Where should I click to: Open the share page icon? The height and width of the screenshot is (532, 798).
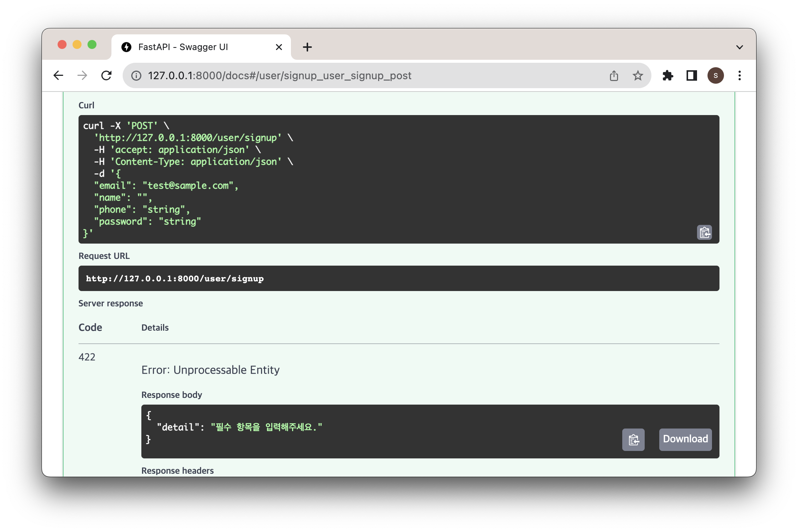click(614, 76)
